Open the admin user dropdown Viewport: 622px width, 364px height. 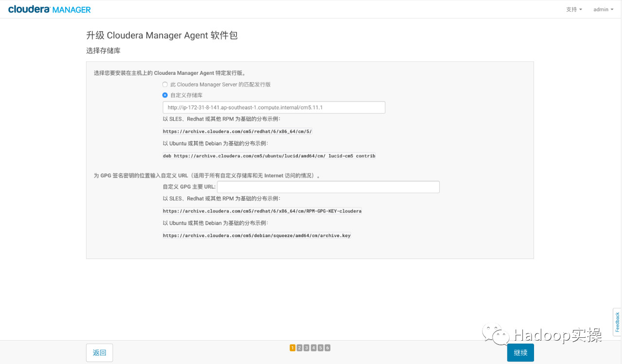604,9
